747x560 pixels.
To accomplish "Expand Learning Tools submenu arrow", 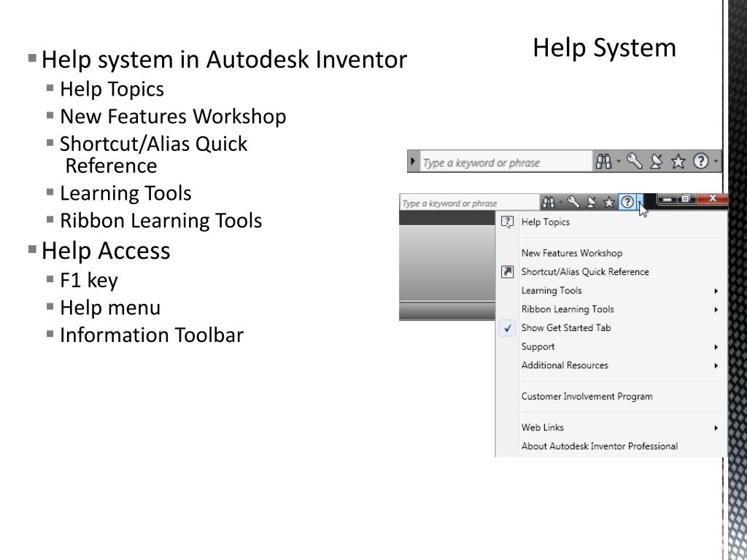I will 716,291.
